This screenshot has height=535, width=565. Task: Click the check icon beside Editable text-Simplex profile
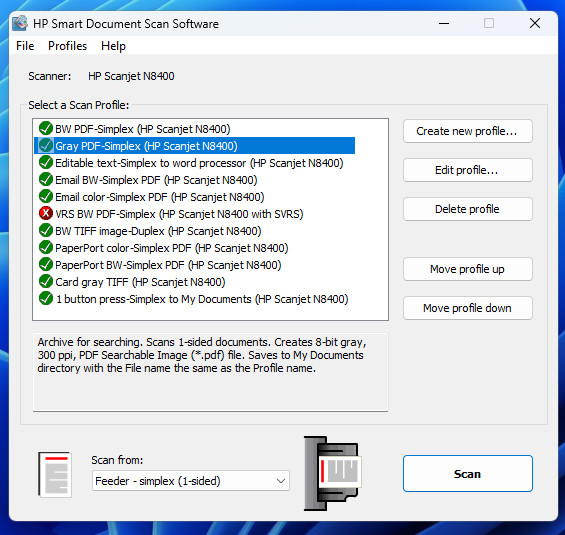coord(46,162)
